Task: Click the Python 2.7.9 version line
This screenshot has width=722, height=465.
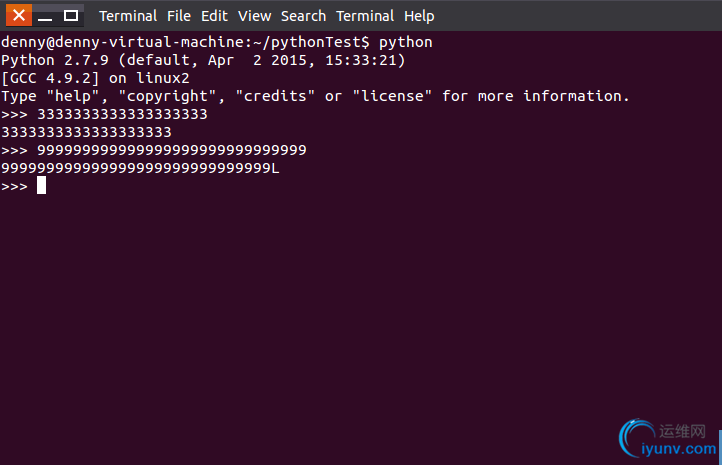Action: coord(203,60)
